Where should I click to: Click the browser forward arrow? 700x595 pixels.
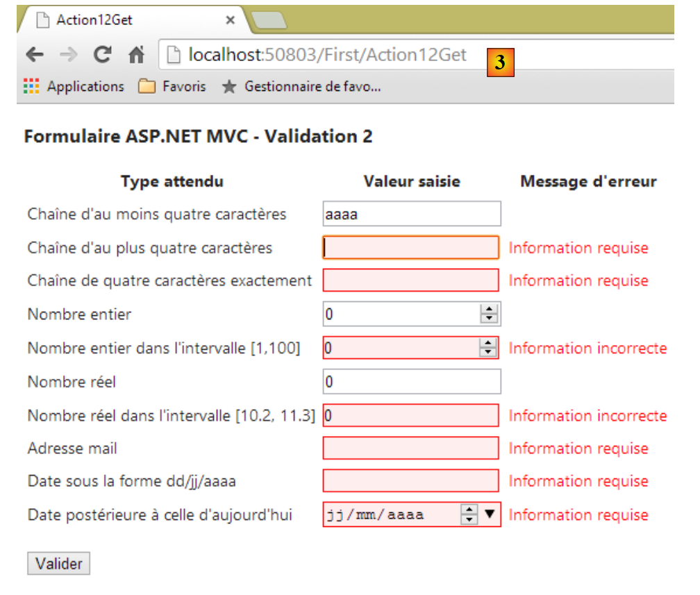coord(68,55)
